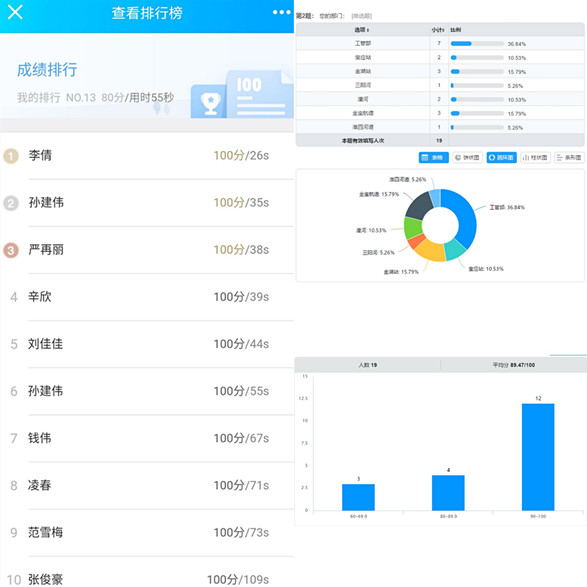Close the leaderboard with the X icon
This screenshot has width=587, height=587.
pyautogui.click(x=15, y=12)
